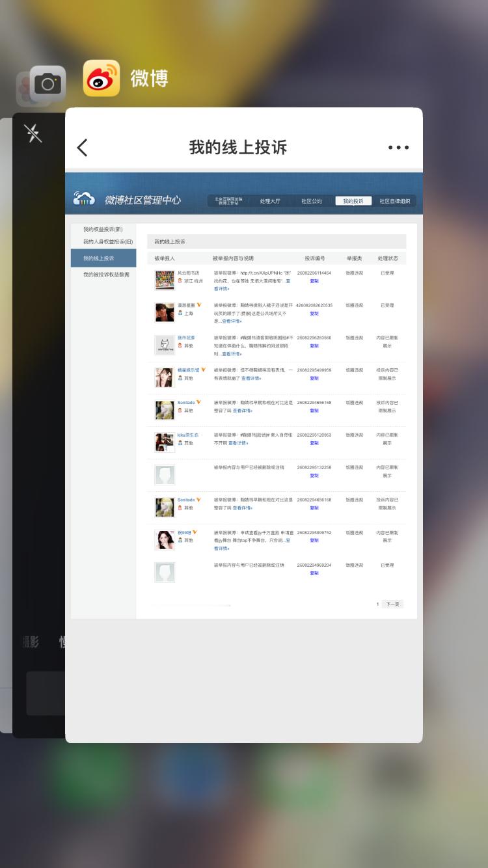Click the cloud logo of 微博社区管理中心
This screenshot has height=868, width=488.
(84, 199)
